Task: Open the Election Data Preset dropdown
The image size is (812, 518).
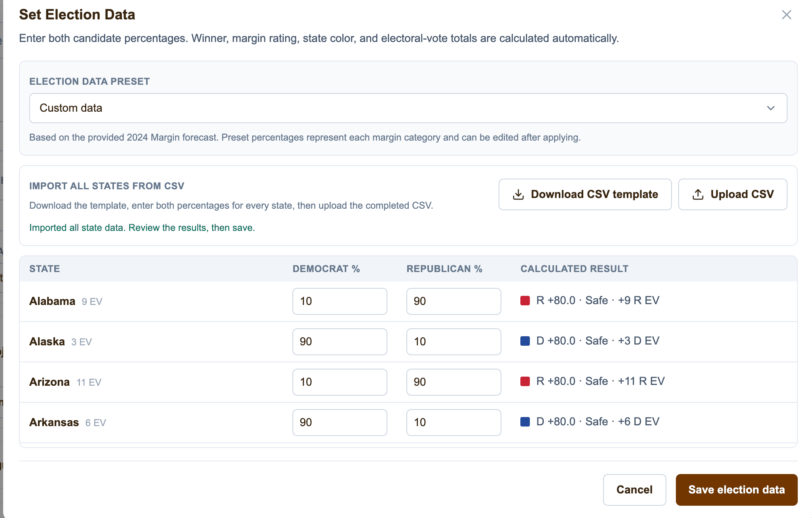Action: (408, 108)
